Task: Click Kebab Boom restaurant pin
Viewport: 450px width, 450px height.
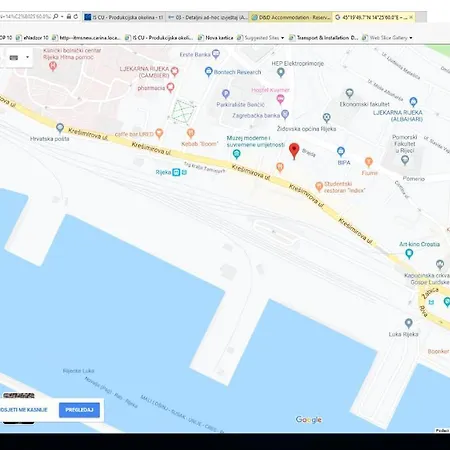Action: pos(191,133)
